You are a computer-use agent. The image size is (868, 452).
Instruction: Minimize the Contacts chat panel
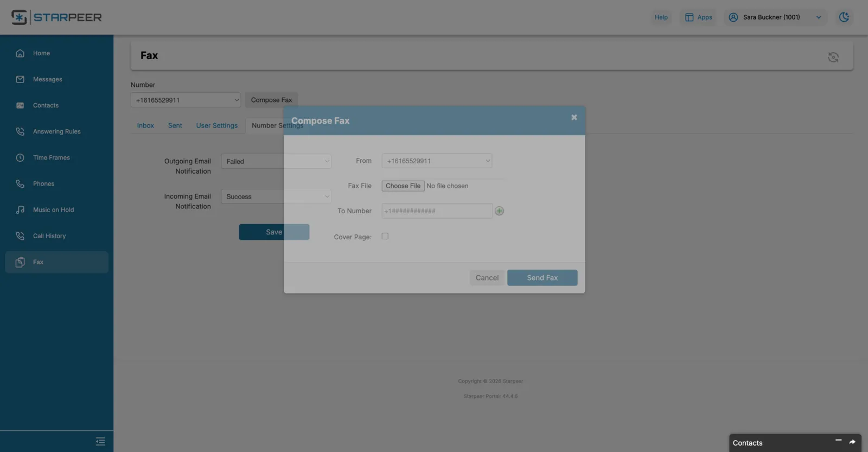(838, 440)
